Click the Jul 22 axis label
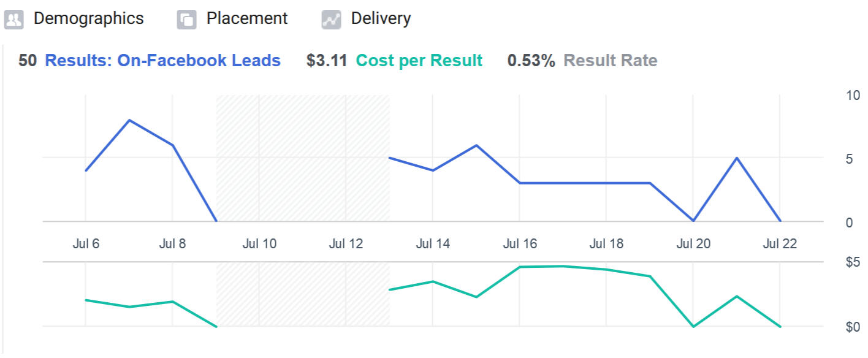Viewport: 868px width, 358px height. click(780, 244)
